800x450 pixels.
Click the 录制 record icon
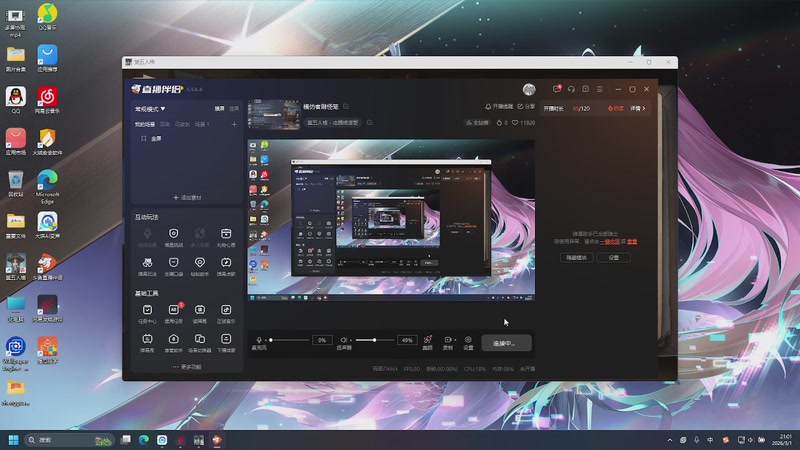[x=447, y=342]
